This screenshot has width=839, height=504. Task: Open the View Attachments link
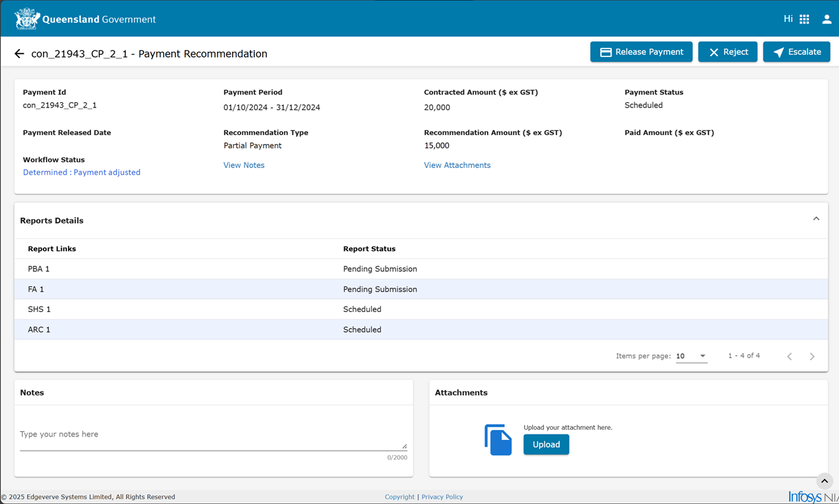pyautogui.click(x=457, y=165)
